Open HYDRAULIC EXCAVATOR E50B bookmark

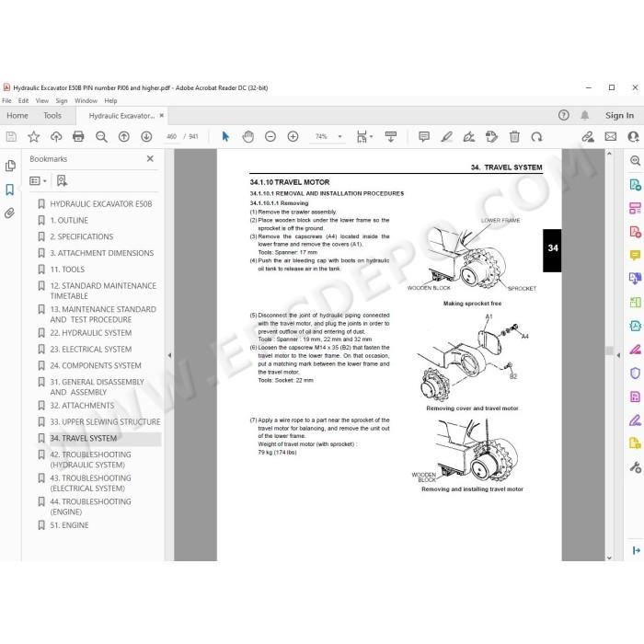tap(101, 204)
